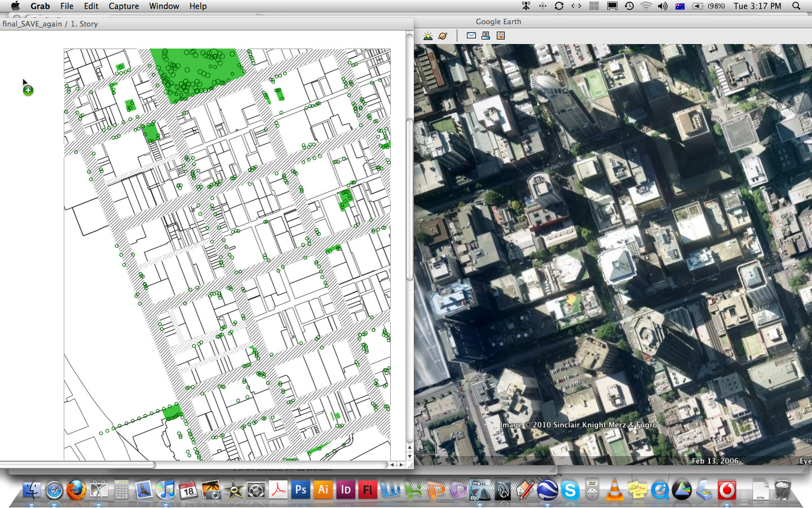812x508 pixels.
Task: Switch planets using the planet icon
Action: 443,35
